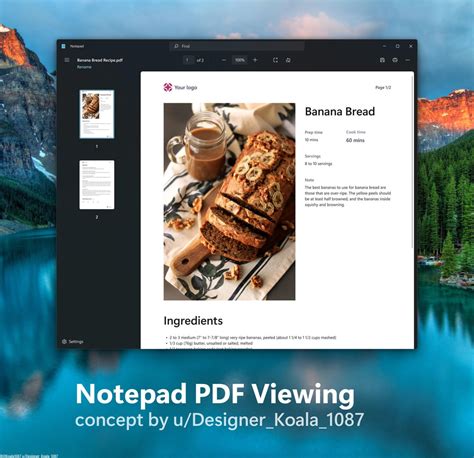Minimize the Notepad window
Viewport: 474px width, 458px height.
click(x=384, y=46)
